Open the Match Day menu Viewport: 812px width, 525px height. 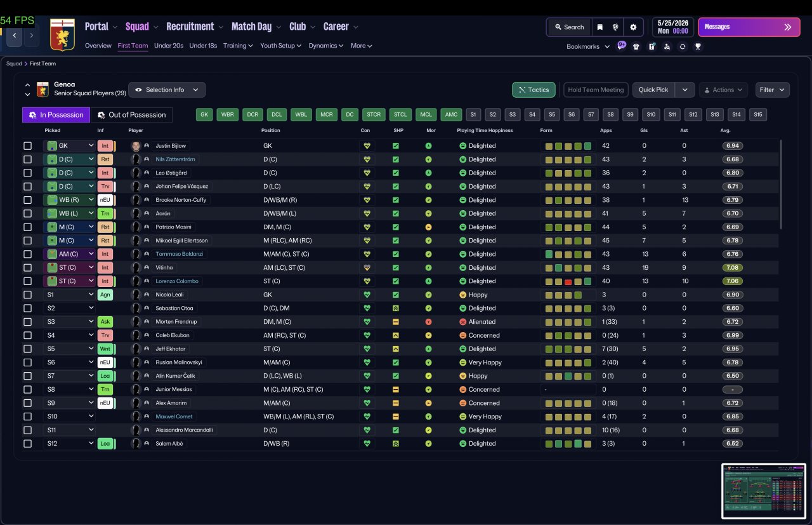click(256, 27)
